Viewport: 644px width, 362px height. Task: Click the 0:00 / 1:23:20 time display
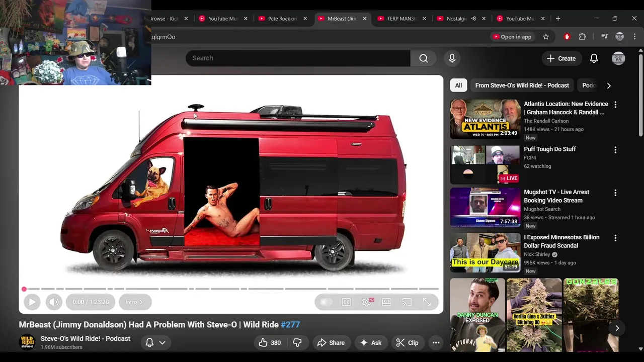coord(91,302)
